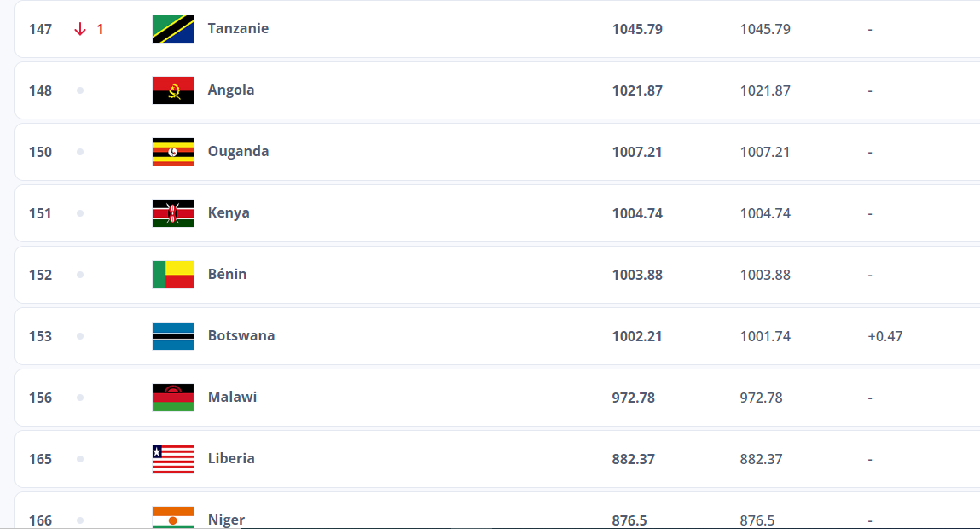Screen dimensions: 980x529
Task: Select the Ouganda country name
Action: [x=238, y=151]
